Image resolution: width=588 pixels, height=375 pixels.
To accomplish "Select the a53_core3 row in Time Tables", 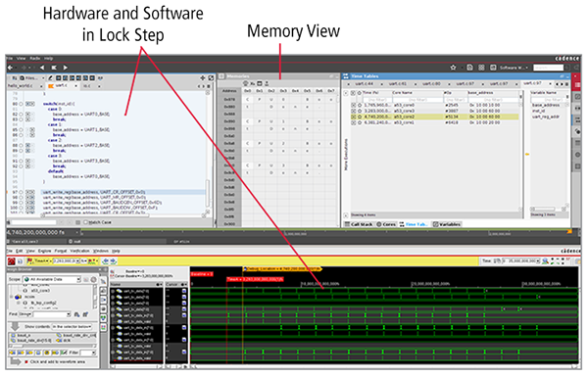I will pyautogui.click(x=435, y=111).
